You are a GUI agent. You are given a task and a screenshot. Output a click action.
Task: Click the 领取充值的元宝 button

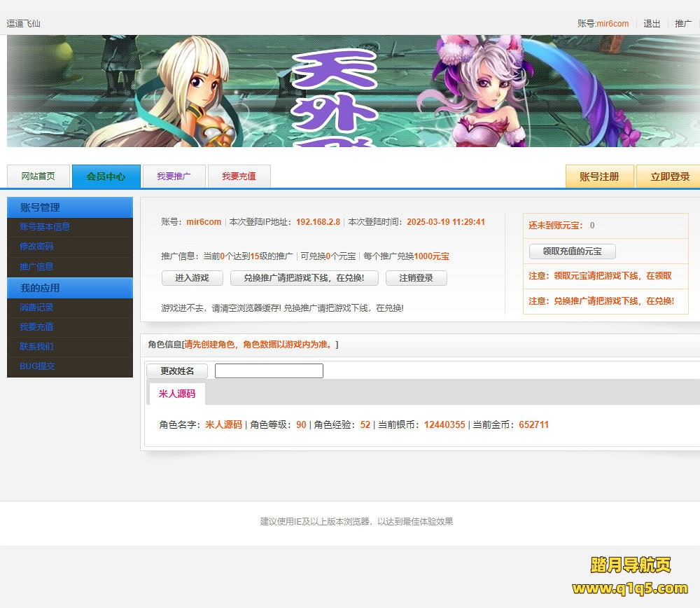click(x=572, y=251)
